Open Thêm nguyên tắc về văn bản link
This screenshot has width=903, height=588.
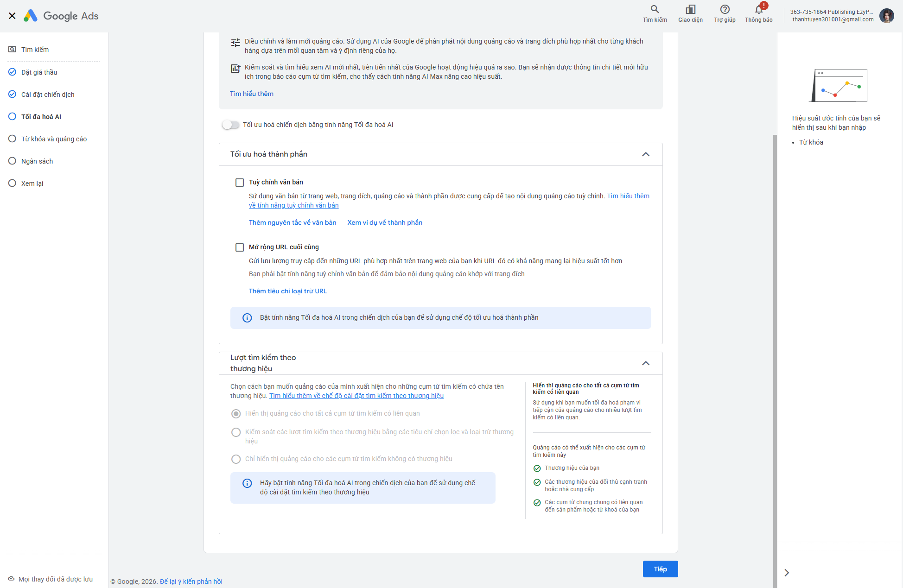(293, 222)
